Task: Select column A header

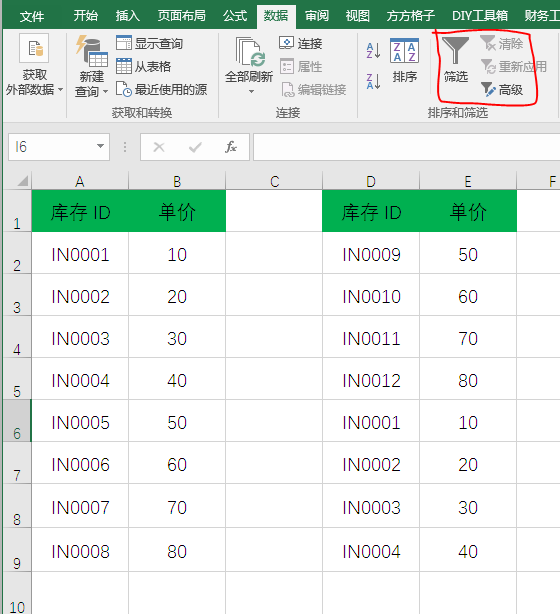Action: pos(80,181)
